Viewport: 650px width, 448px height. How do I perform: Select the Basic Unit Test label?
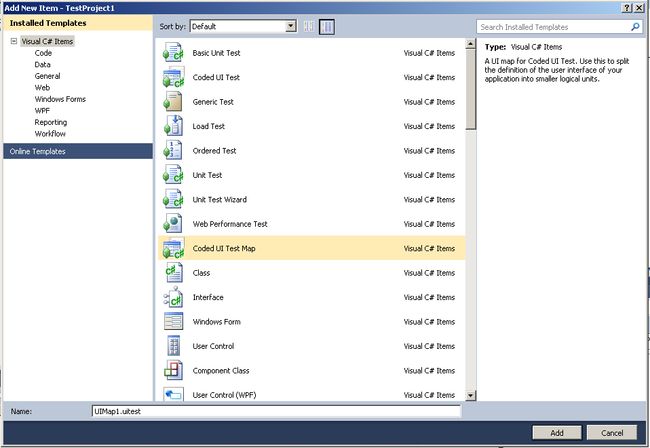216,53
